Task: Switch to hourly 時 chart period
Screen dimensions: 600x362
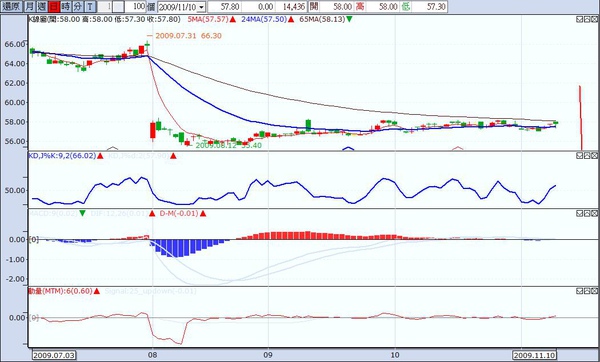Action: (x=66, y=7)
